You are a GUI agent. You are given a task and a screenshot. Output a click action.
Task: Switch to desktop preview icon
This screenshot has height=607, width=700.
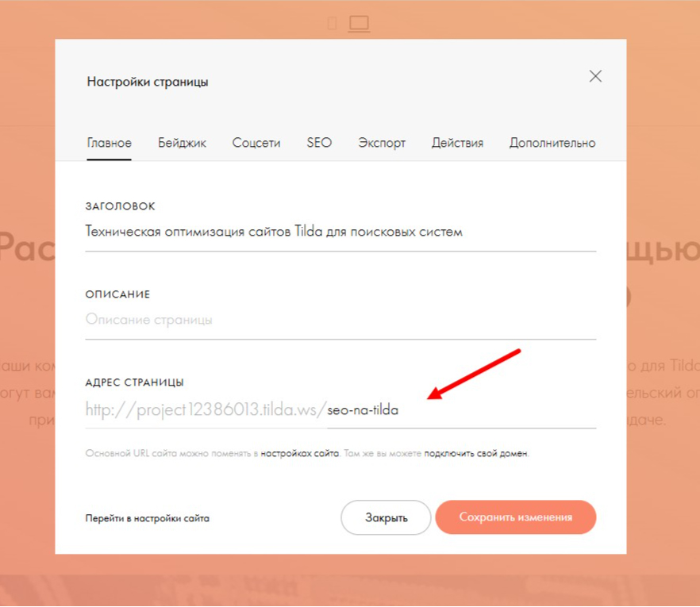pyautogui.click(x=359, y=24)
